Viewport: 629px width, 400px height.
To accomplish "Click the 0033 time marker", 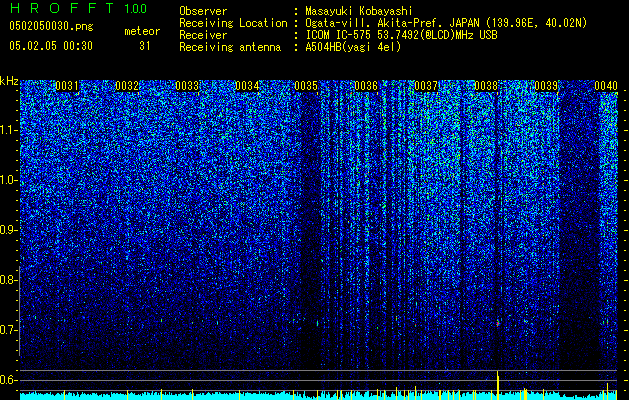I will pyautogui.click(x=187, y=86).
